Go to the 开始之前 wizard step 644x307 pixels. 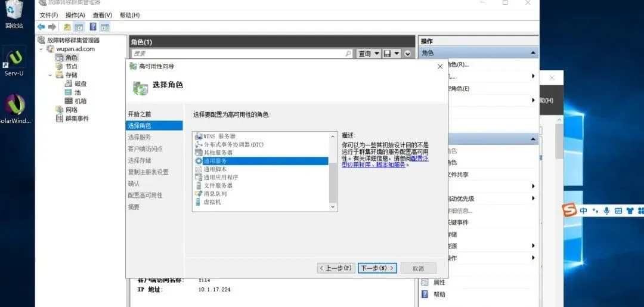coord(139,114)
